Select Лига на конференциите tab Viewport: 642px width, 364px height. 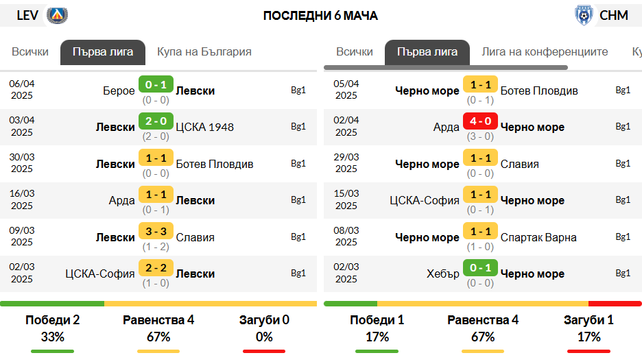pyautogui.click(x=545, y=52)
